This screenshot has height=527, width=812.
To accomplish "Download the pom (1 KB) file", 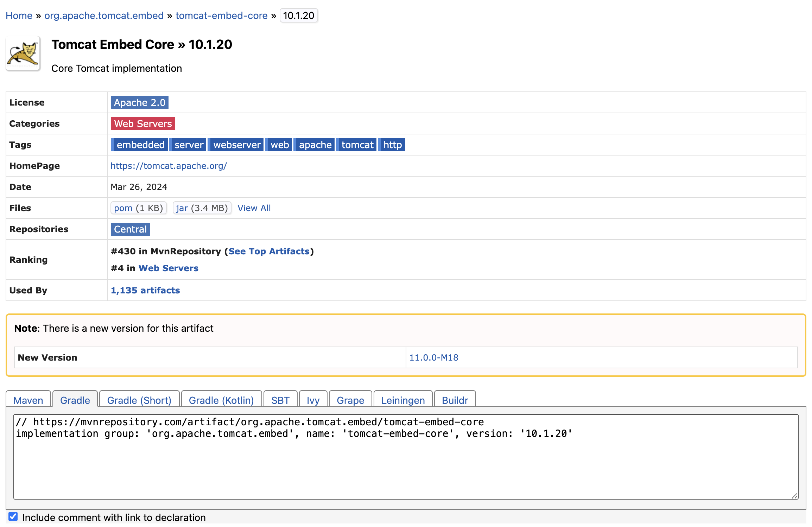I will click(139, 208).
